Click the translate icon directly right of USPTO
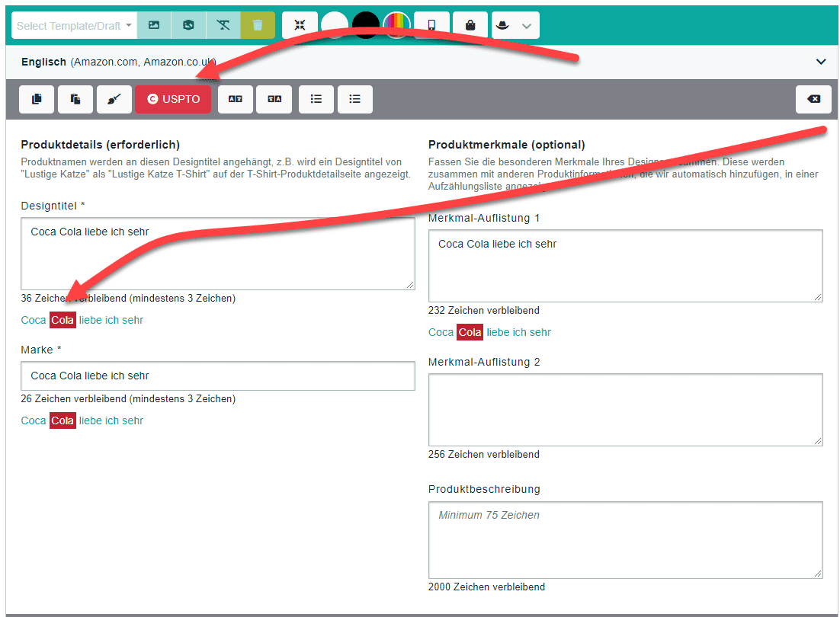 236,99
